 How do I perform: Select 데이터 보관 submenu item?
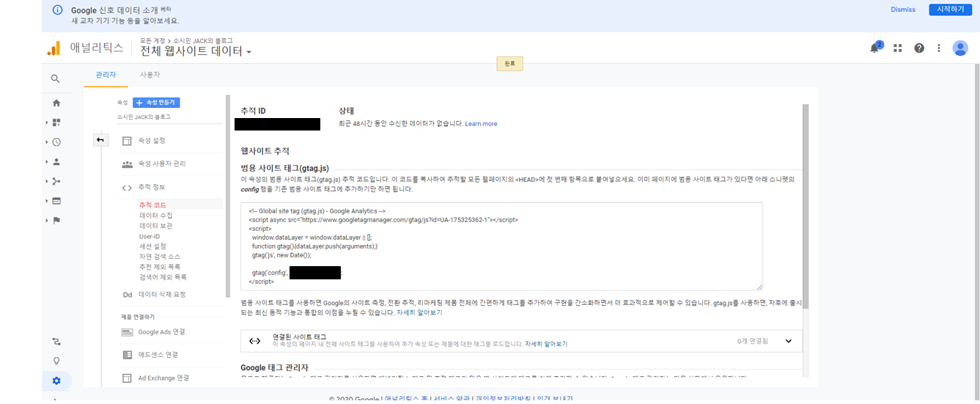click(156, 226)
